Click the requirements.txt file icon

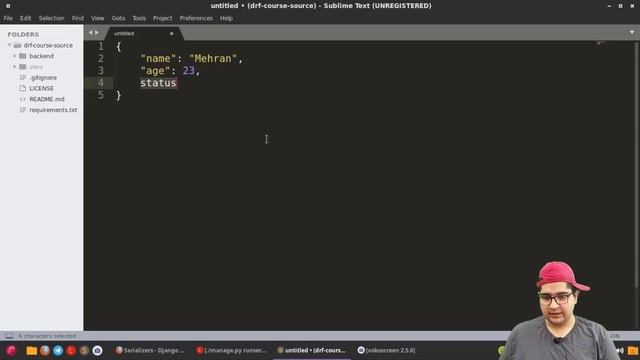[x=22, y=110]
